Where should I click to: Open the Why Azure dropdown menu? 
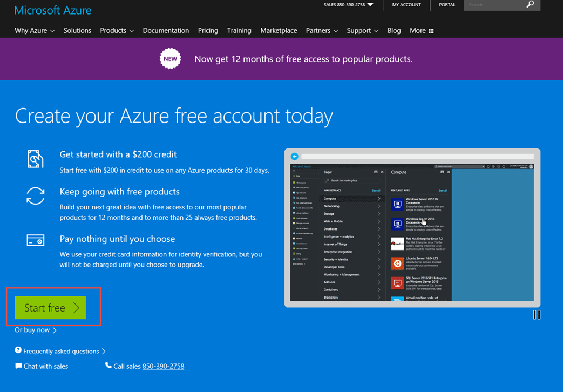35,31
